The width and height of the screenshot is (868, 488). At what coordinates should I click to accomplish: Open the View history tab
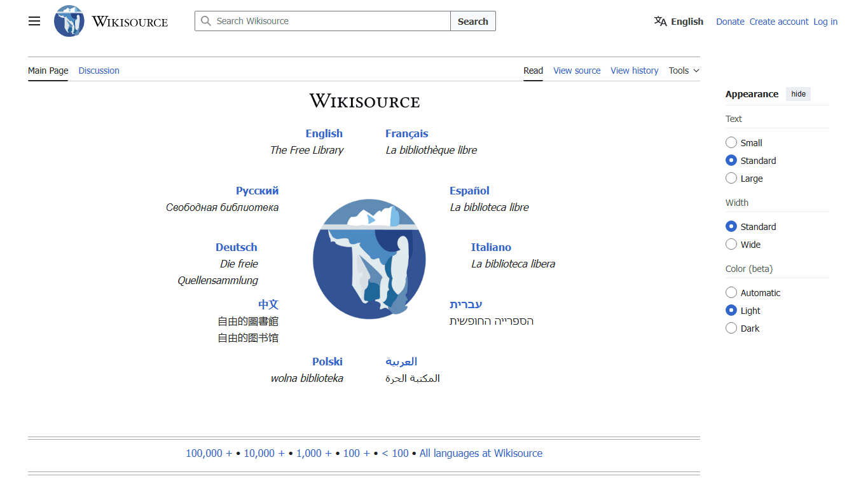pyautogui.click(x=634, y=71)
